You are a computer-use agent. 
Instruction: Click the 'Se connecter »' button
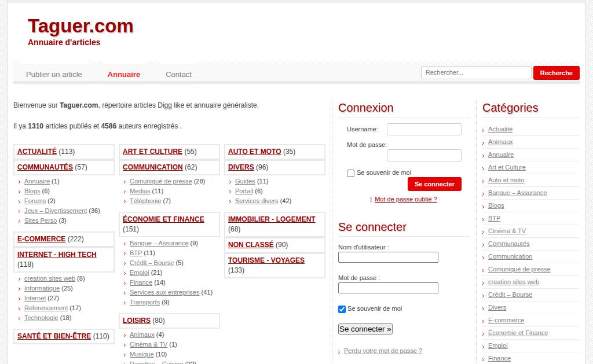365,329
